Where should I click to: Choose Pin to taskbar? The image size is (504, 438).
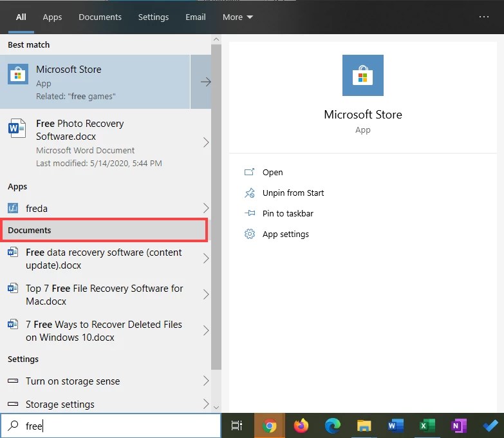point(288,214)
